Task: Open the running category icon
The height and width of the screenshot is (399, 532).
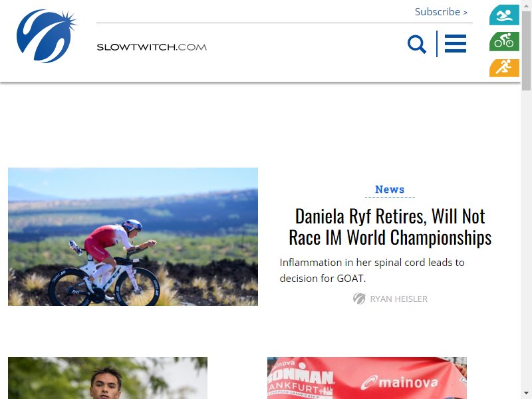Action: tap(504, 68)
